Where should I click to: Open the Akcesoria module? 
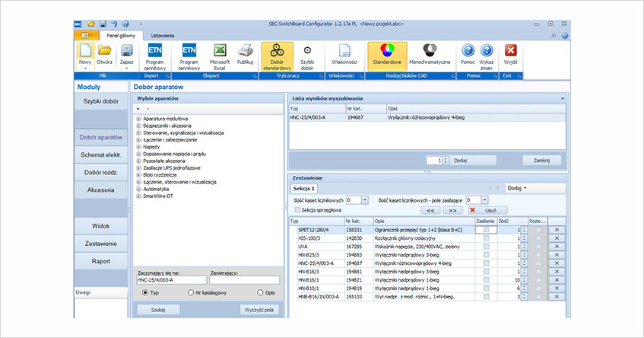coord(100,190)
